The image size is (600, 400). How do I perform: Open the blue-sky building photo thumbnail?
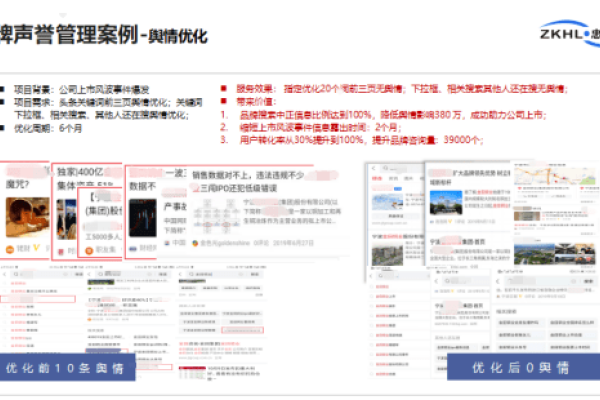click(446, 202)
